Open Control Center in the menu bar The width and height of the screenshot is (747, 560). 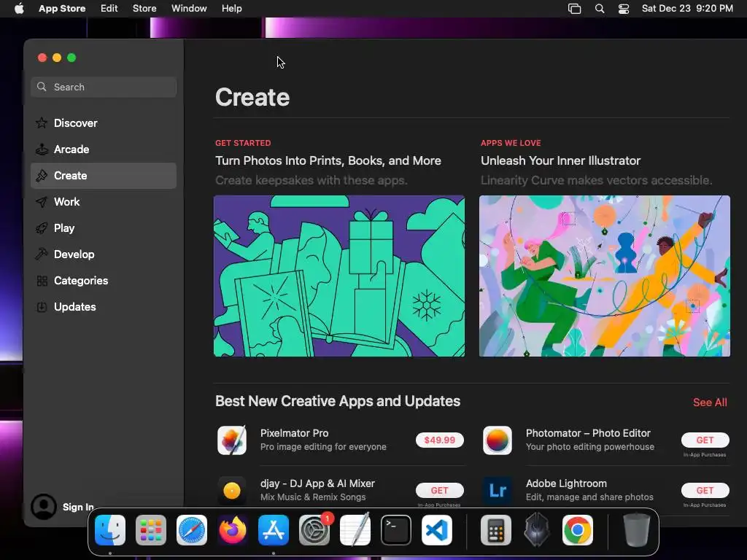click(x=624, y=9)
